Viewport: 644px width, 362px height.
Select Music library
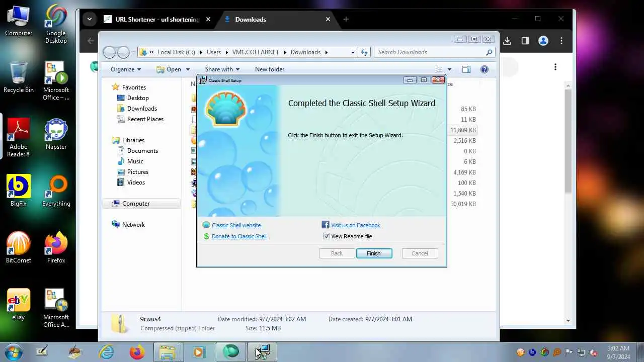135,161
